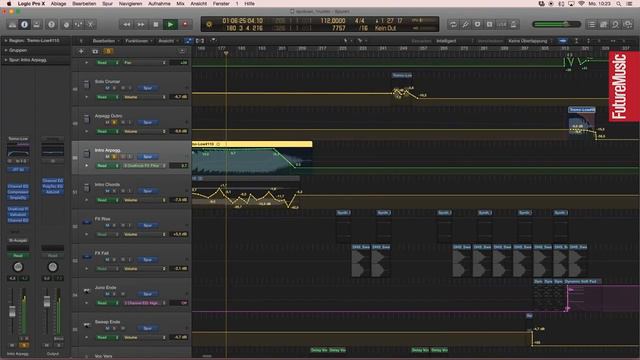This screenshot has width=640, height=360.
Task: Click the St-Ausgab output slot
Action: 18,240
